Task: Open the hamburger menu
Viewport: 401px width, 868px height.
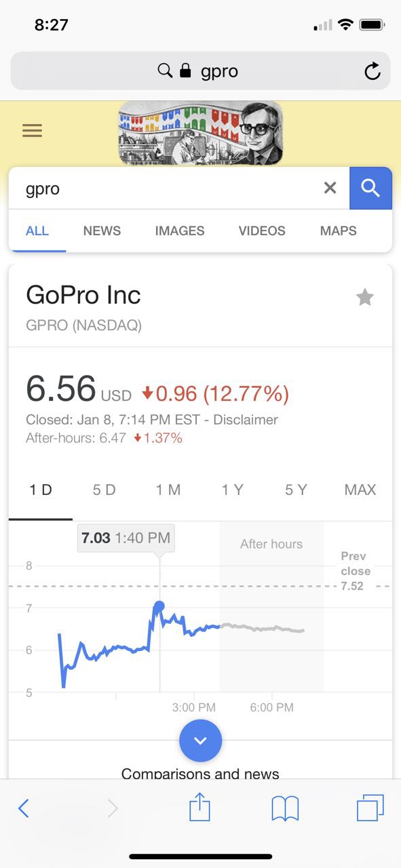Action: (32, 130)
